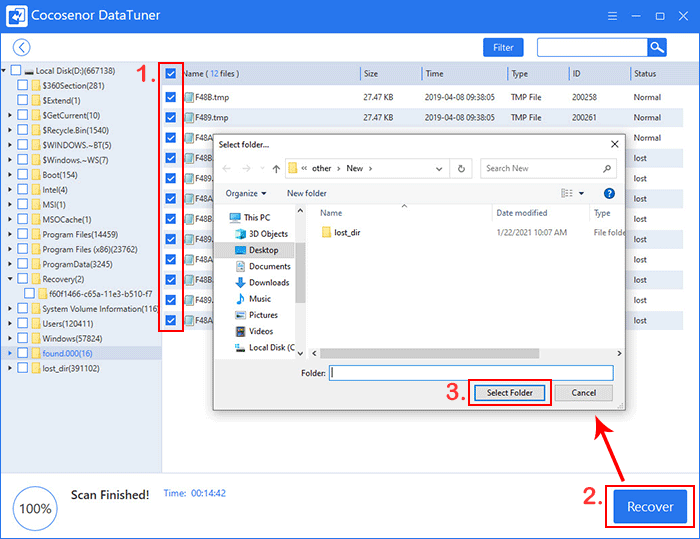This screenshot has height=539, width=700.
Task: Select Pictures in dialog sidebar
Action: point(256,315)
